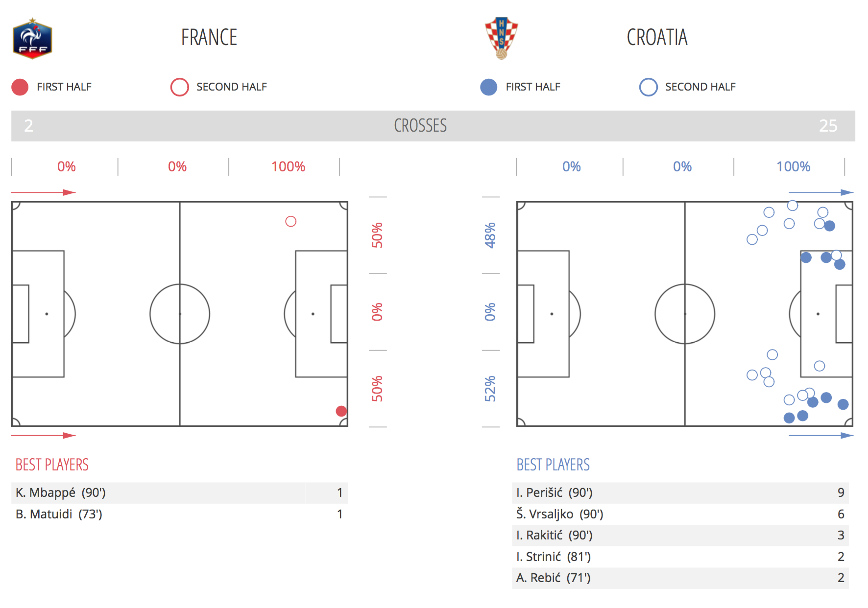Click the A. Rebić player row
This screenshot has height=608, width=868.
pyautogui.click(x=680, y=578)
